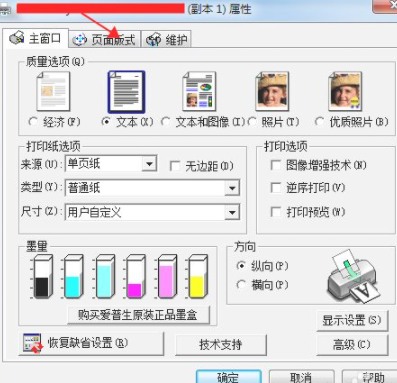This screenshot has height=383, width=397.
Task: Select the 照片 quality photo icon
Action: (272, 91)
